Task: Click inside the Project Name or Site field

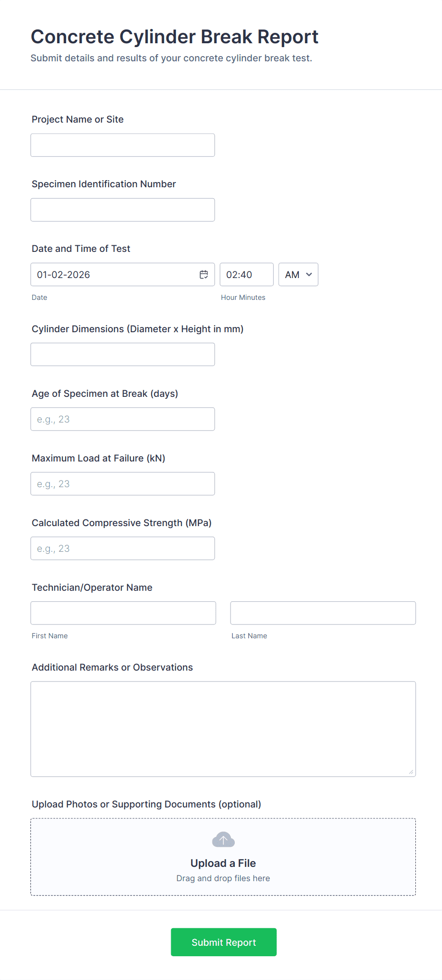Action: coord(122,145)
